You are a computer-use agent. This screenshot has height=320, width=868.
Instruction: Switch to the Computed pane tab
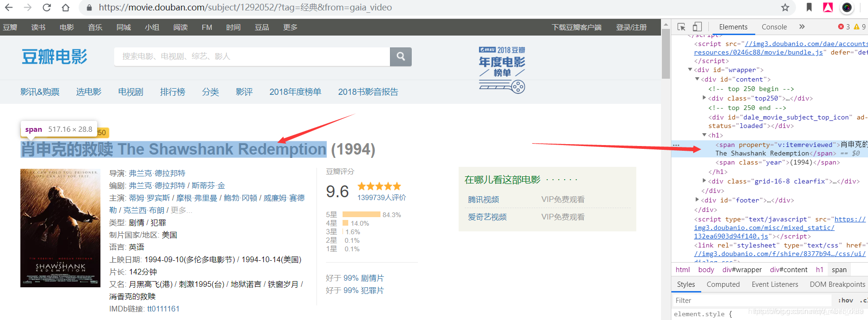[723, 284]
